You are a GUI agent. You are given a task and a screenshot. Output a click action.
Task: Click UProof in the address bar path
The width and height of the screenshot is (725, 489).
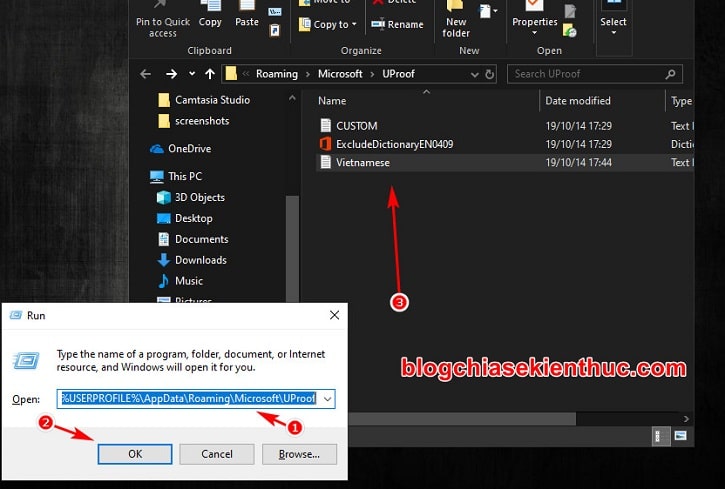click(x=398, y=74)
